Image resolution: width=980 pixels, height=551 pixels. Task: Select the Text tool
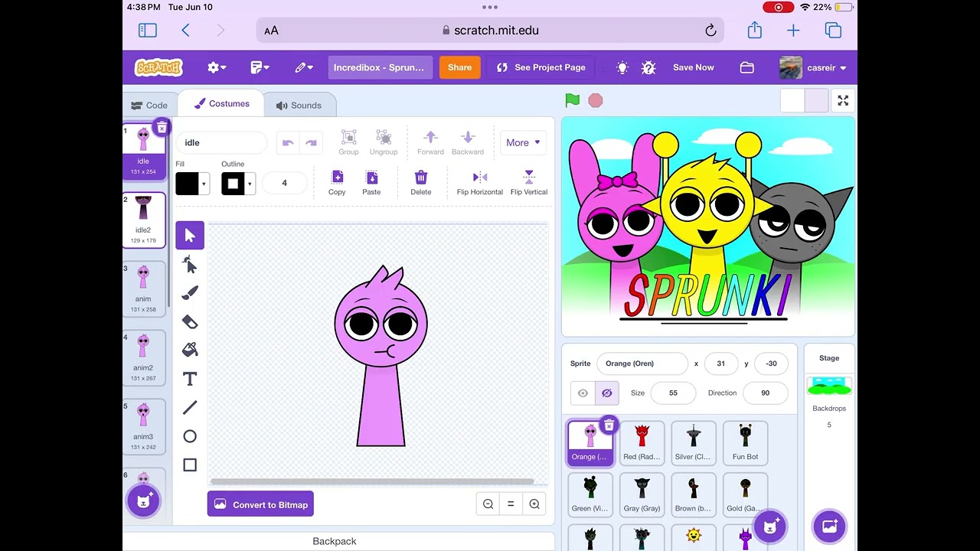click(190, 379)
